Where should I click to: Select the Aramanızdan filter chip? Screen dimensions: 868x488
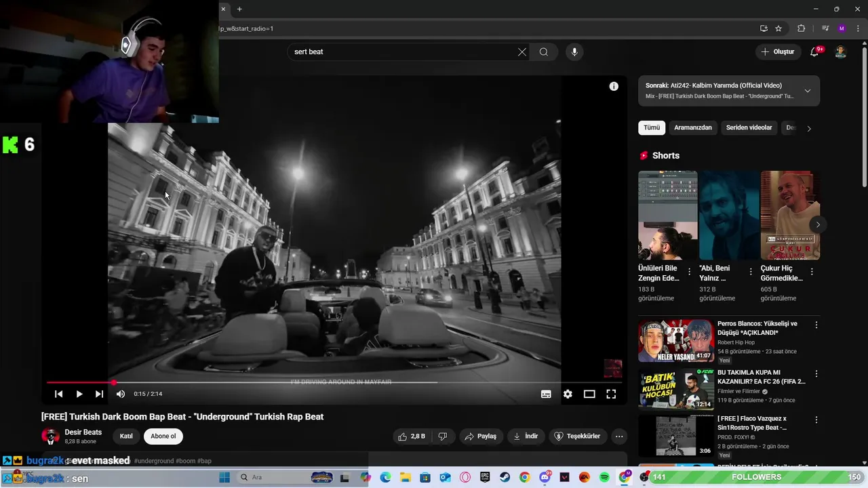pyautogui.click(x=693, y=127)
